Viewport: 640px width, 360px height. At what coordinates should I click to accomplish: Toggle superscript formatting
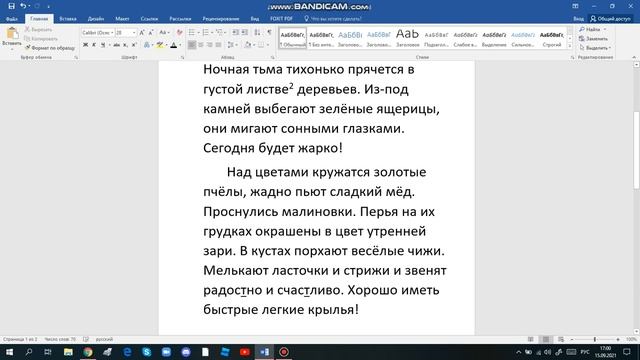pos(134,45)
